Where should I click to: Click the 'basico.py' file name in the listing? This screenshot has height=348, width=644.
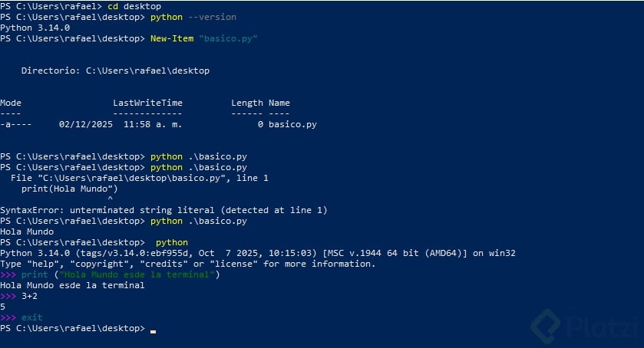coord(292,124)
